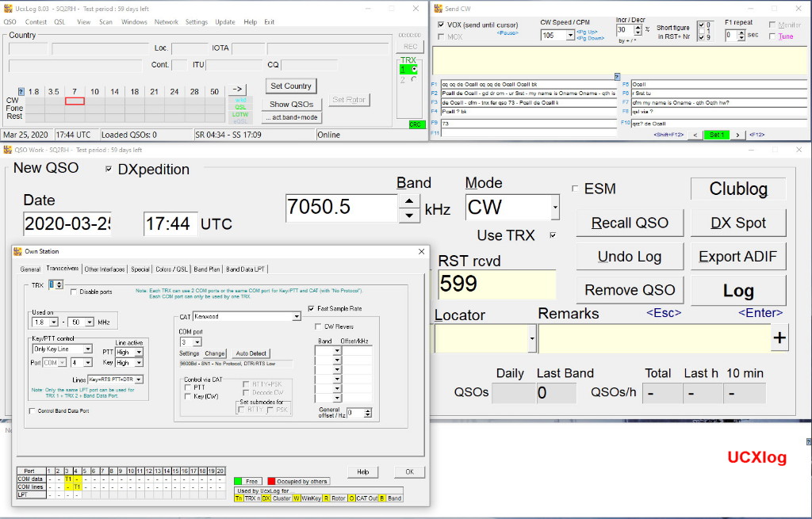Switch to the Band Plan tab

click(x=206, y=269)
